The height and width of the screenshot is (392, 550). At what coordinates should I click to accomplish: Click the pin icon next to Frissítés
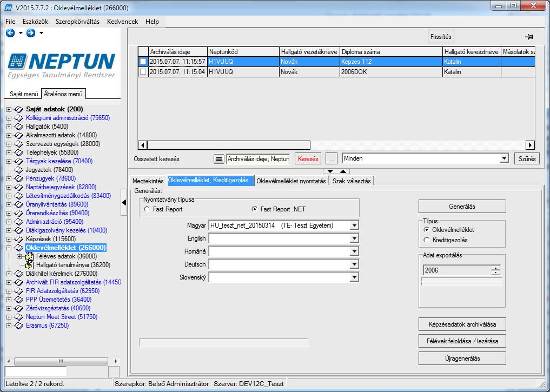pyautogui.click(x=529, y=37)
